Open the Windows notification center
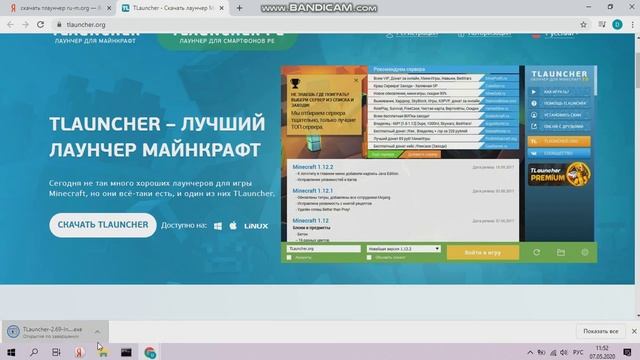This screenshot has height=360, width=640. coord(627,352)
